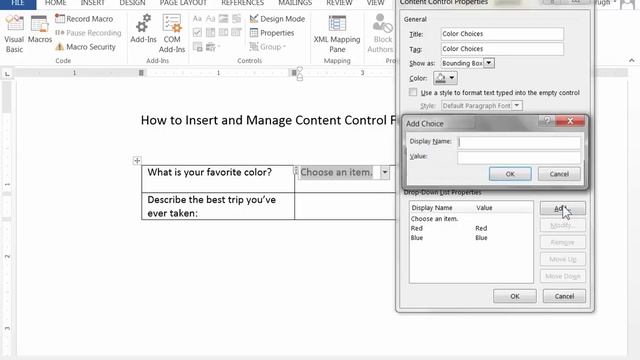
Task: Open Legacy Tools gallery
Action: coord(212,47)
